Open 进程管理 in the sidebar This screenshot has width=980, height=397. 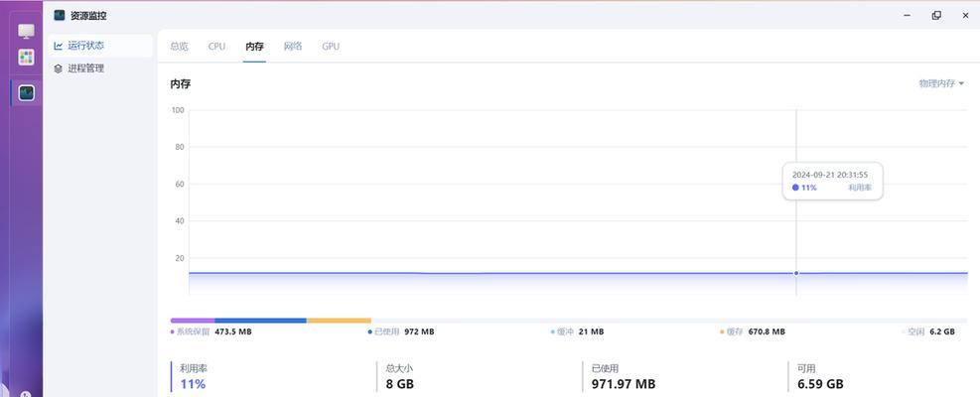tap(85, 68)
